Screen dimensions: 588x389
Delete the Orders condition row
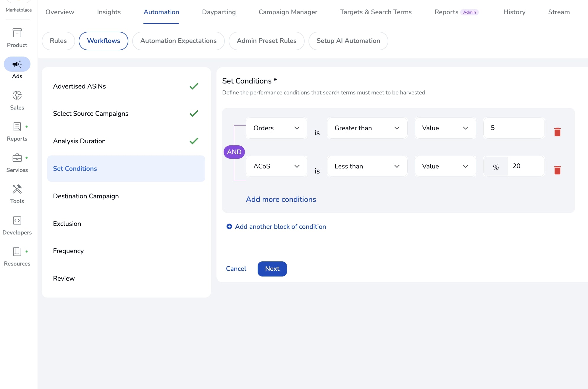[557, 132]
